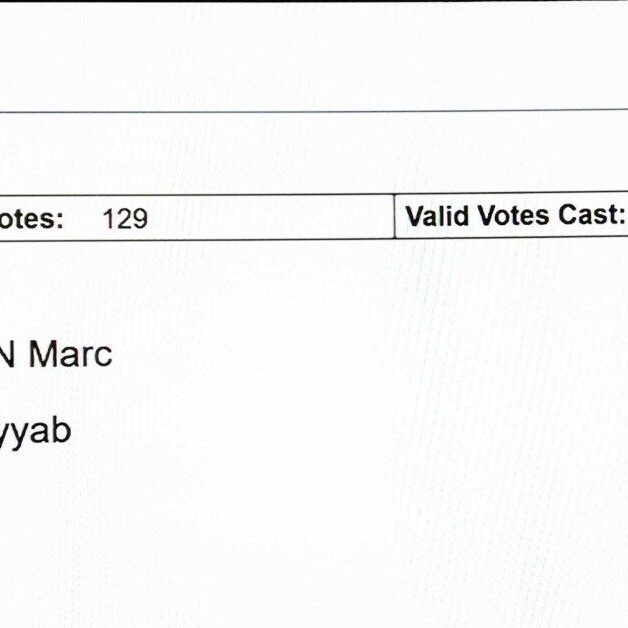628x628 pixels.
Task: Click the number 129 in the votes cell
Action: point(125,219)
